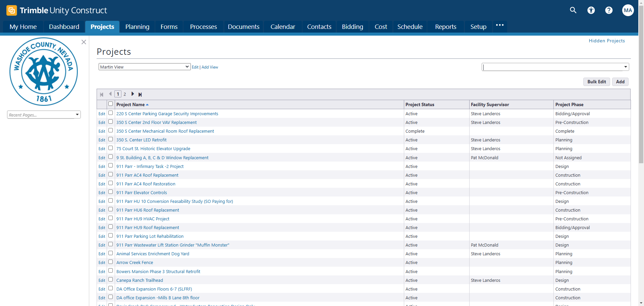This screenshot has height=306, width=644.
Task: Open the more tabs ellipsis icon
Action: pos(500,25)
